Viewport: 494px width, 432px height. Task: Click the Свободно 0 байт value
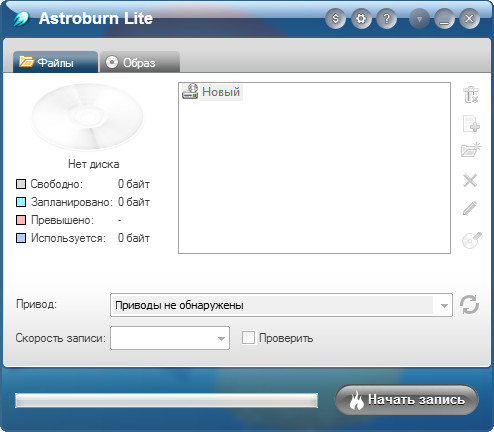click(x=134, y=184)
